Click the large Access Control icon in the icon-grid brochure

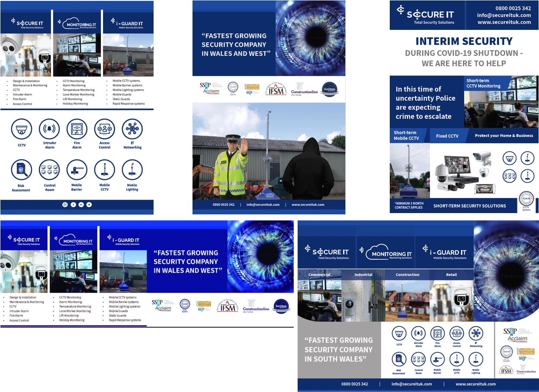(105, 129)
